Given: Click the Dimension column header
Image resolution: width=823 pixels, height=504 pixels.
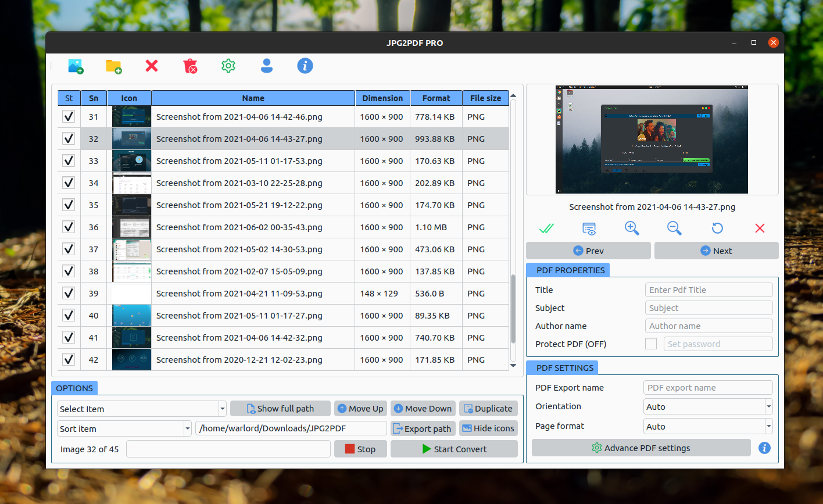Looking at the screenshot, I should pyautogui.click(x=382, y=98).
